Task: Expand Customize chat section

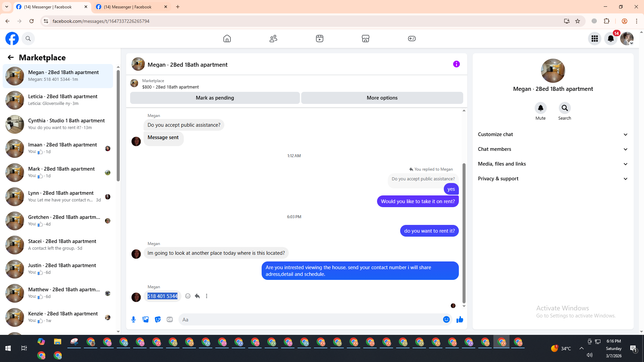Action: coord(553,134)
